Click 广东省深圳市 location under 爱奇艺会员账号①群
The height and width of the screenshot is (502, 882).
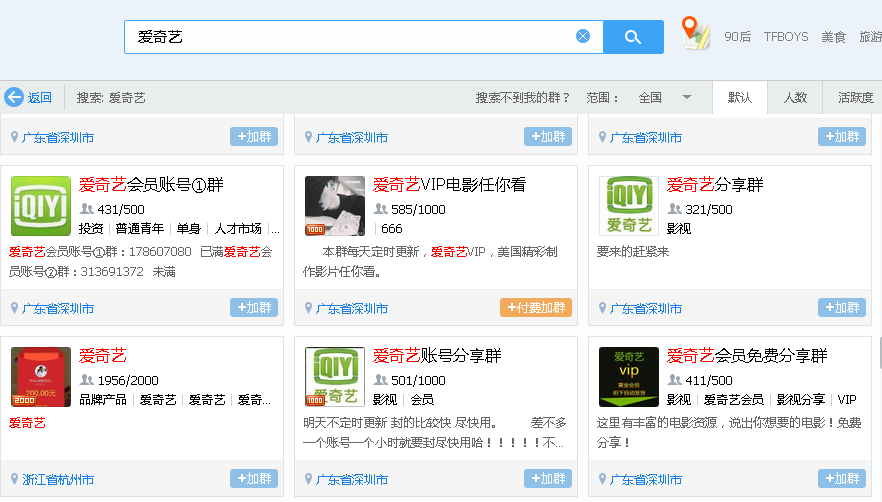[x=57, y=308]
